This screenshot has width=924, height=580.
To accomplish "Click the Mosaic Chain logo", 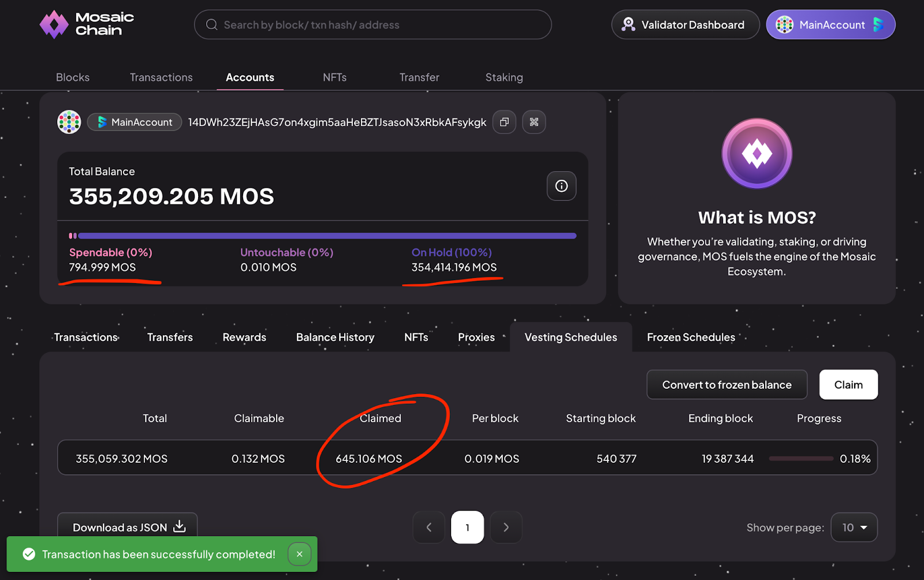I will [x=87, y=24].
